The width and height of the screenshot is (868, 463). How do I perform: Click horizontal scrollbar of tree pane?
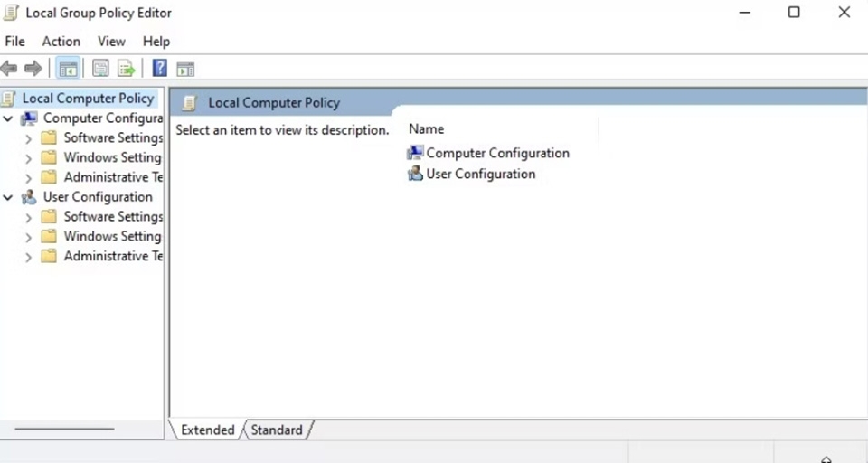tap(64, 429)
